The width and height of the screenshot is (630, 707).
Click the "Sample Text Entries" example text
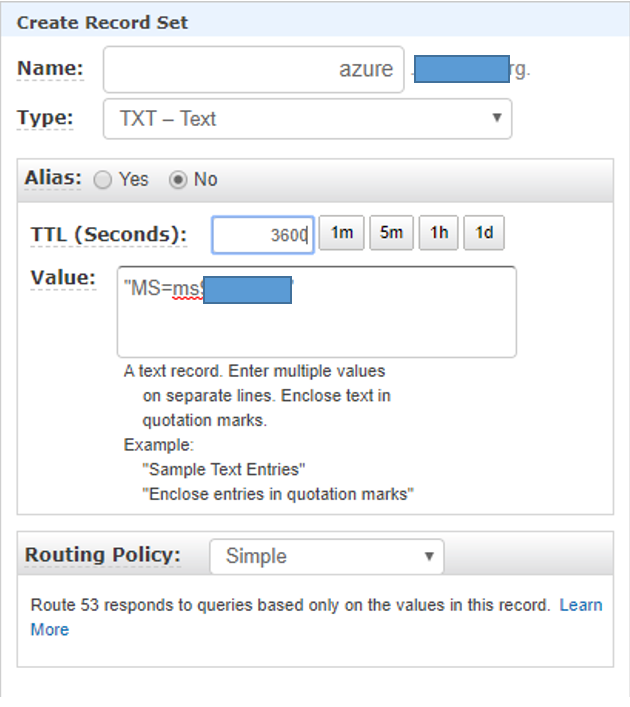tap(224, 469)
